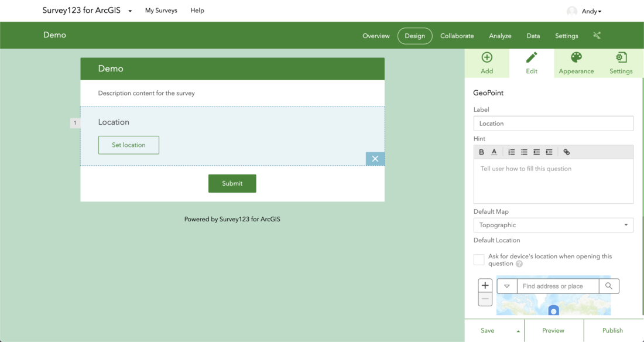Open the Default Map dropdown

click(553, 225)
